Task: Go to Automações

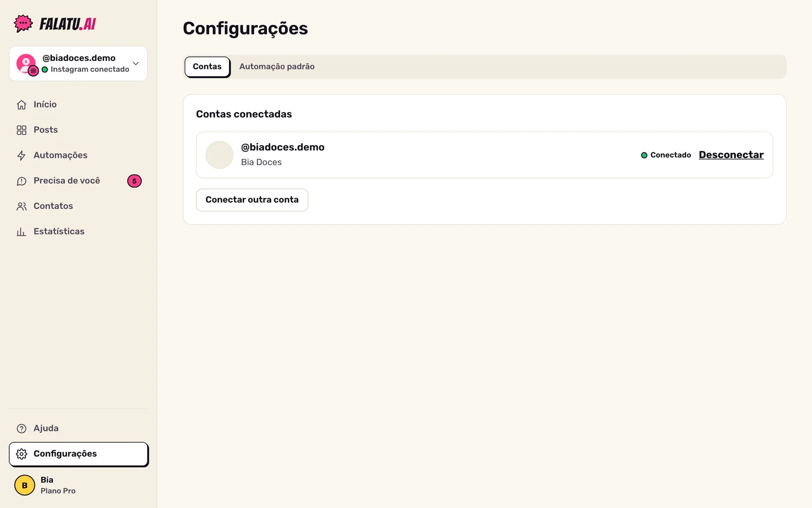Action: tap(79, 155)
